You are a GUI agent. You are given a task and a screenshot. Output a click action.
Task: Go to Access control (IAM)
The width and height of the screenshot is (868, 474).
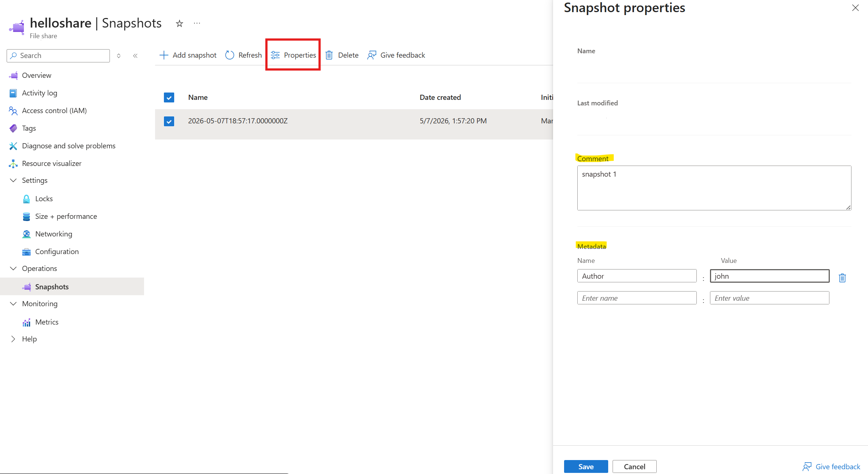(x=54, y=111)
